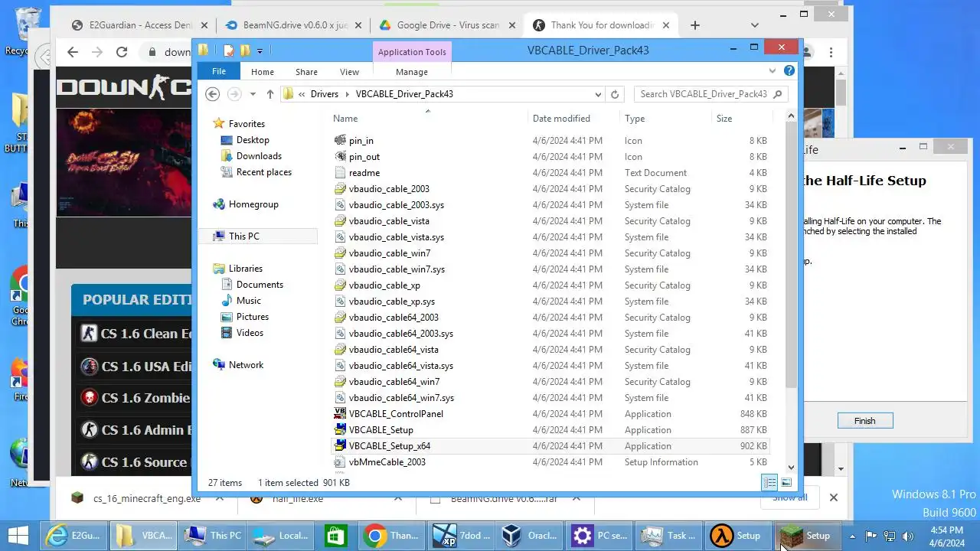Open recent locations dropdown arrow
Screen dimensions: 980x551
(x=253, y=94)
